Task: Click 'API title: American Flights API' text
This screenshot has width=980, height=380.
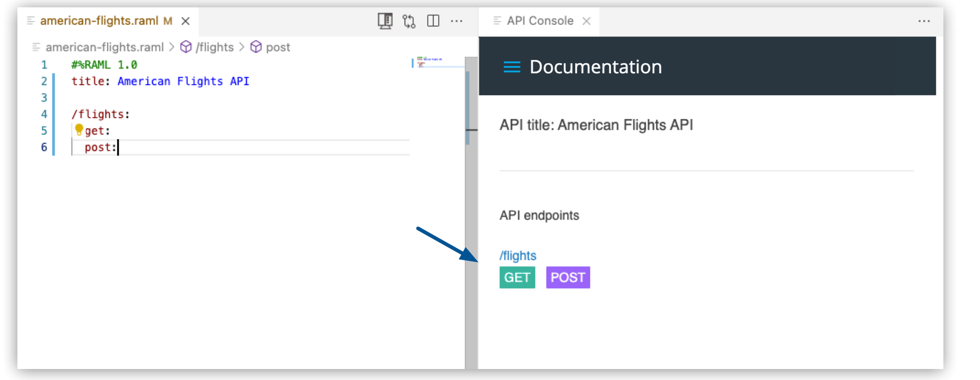Action: click(596, 125)
